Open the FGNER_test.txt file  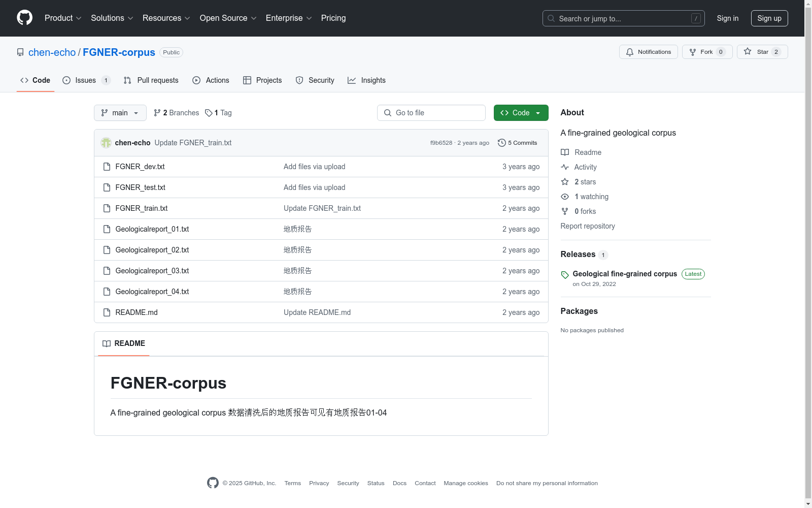(141, 187)
